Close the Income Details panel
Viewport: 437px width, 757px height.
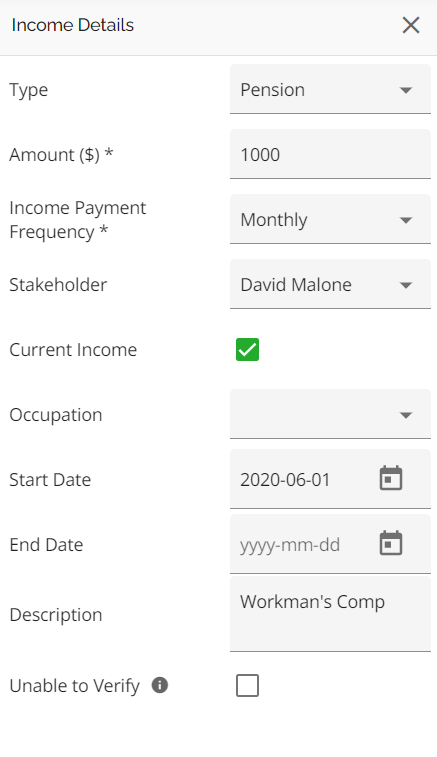pos(410,25)
